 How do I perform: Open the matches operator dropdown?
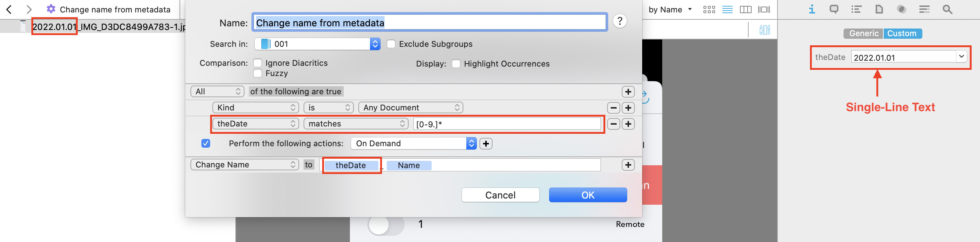(356, 124)
